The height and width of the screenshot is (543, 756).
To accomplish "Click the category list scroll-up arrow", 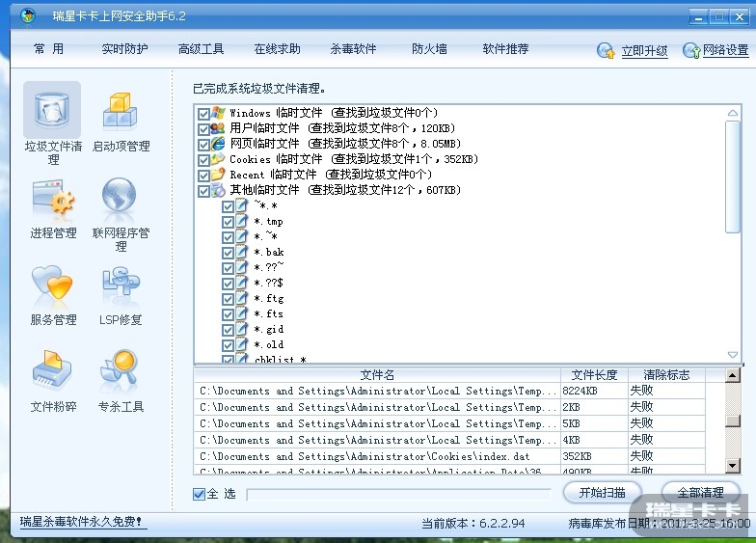I will tap(733, 112).
